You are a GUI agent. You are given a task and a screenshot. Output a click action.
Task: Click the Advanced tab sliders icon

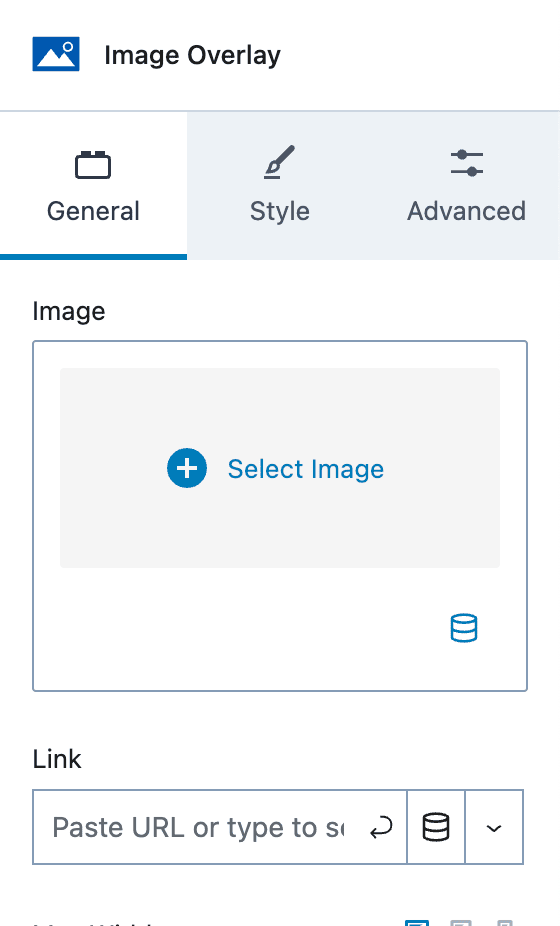(x=467, y=163)
